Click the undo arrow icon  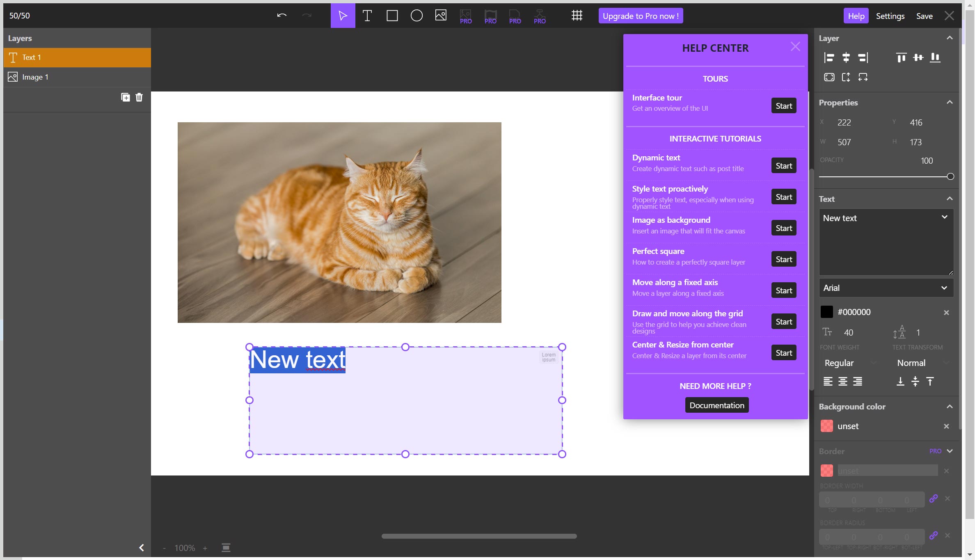click(282, 16)
